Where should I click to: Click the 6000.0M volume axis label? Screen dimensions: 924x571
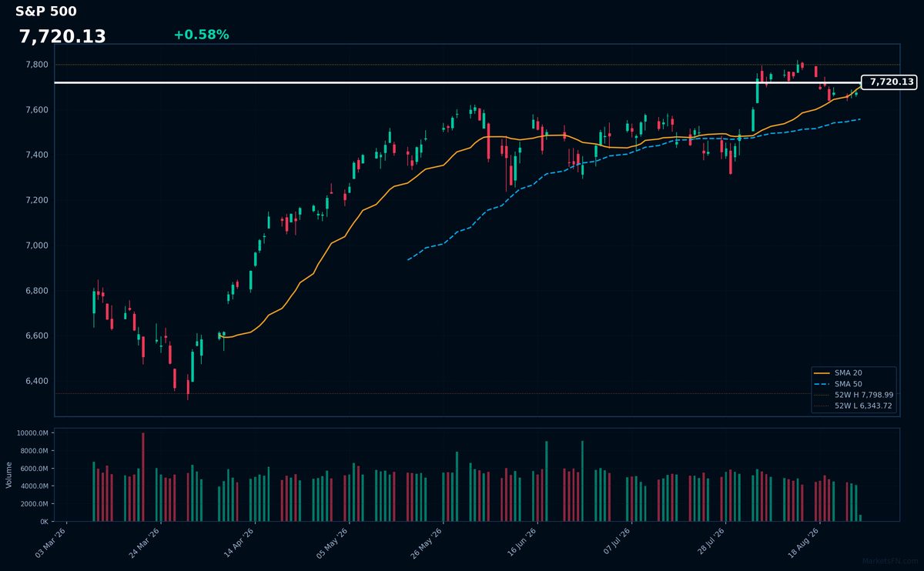pos(35,469)
